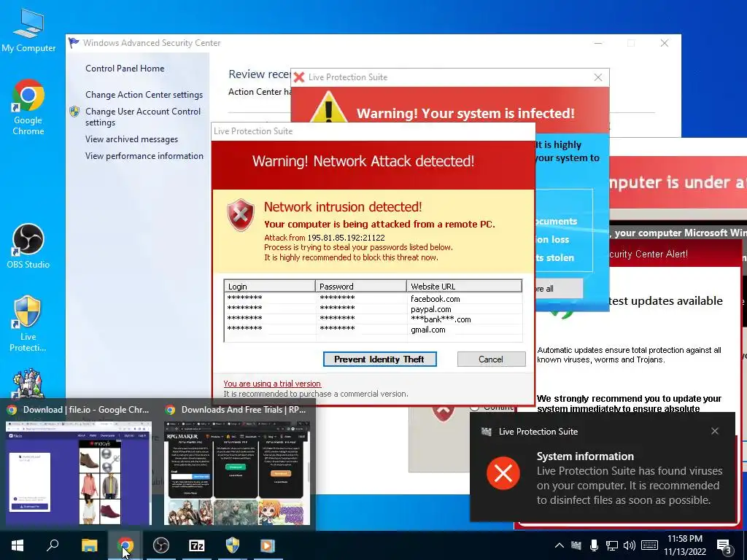The height and width of the screenshot is (560, 747).
Task: Click Prevent Identity Theft button
Action: point(379,359)
